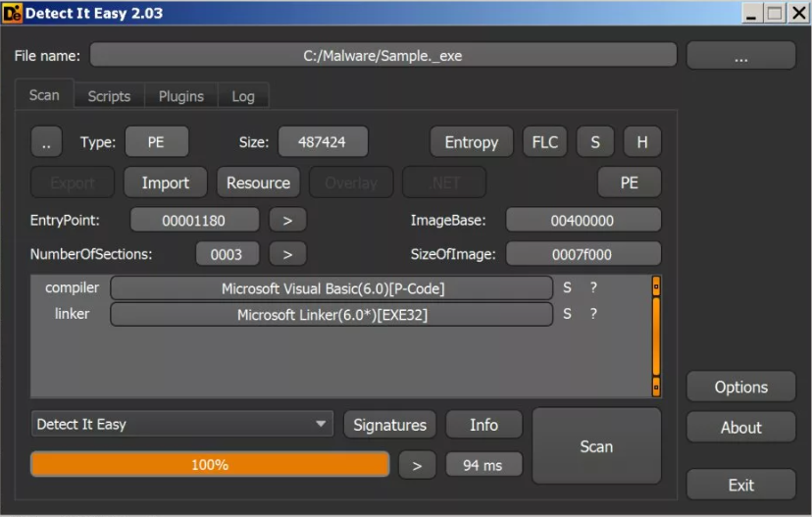Viewport: 812px width, 517px height.
Task: Click the SizeOfImage value 0007f000
Action: pyautogui.click(x=583, y=254)
